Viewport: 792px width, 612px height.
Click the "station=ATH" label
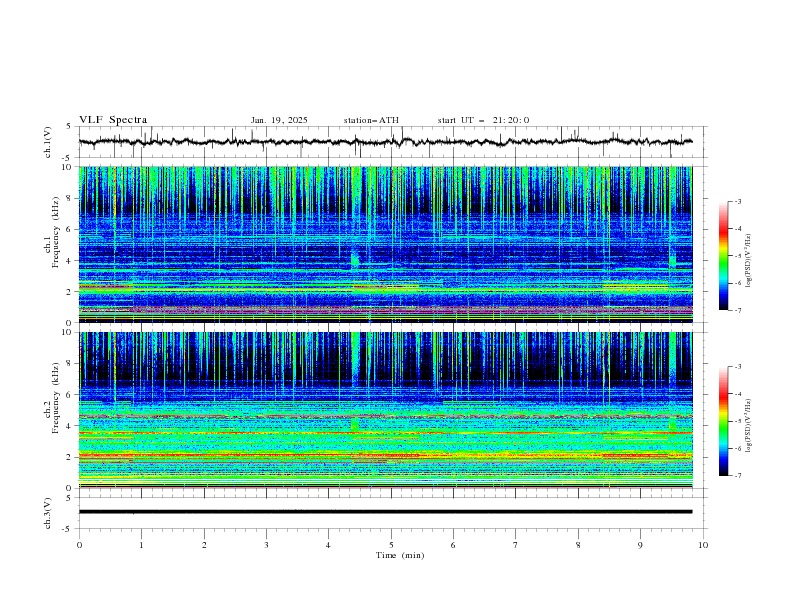point(371,120)
